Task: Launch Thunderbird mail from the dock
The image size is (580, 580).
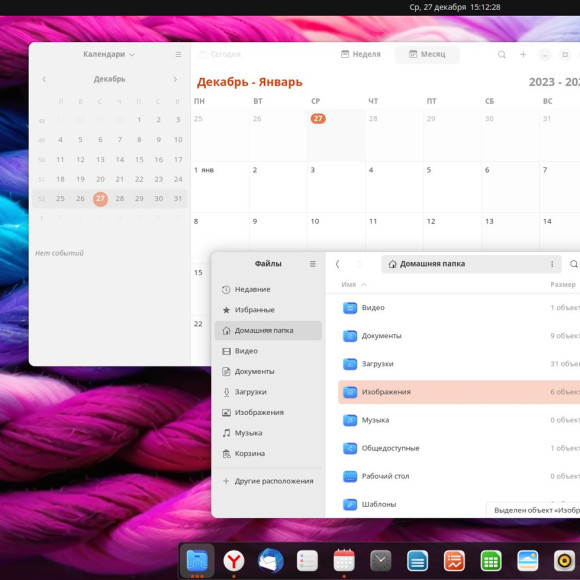Action: pyautogui.click(x=270, y=561)
